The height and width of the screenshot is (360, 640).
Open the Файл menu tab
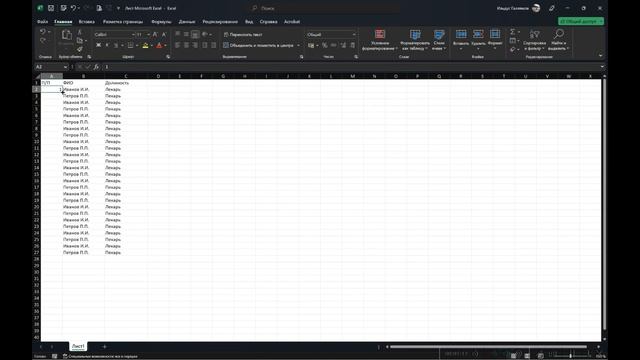point(42,22)
